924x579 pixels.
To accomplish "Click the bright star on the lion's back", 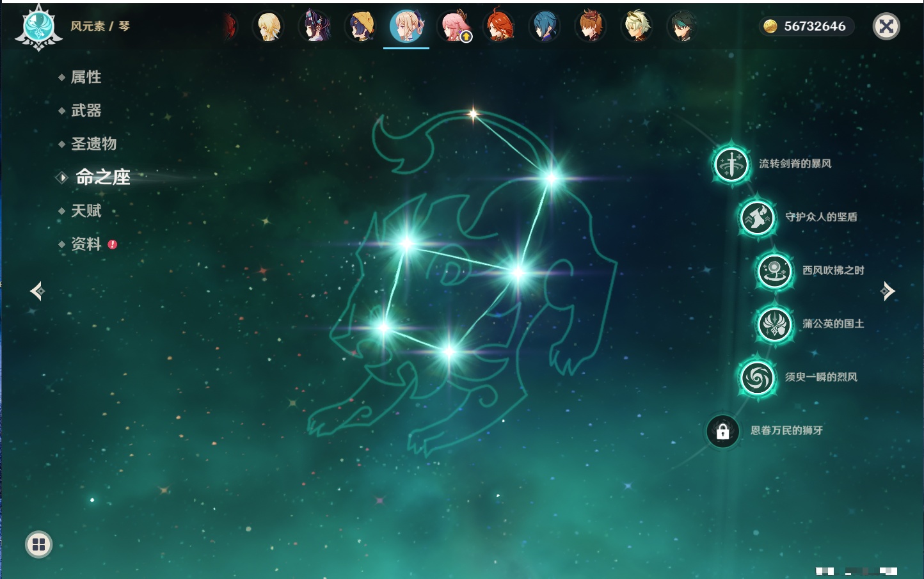I will pyautogui.click(x=552, y=178).
